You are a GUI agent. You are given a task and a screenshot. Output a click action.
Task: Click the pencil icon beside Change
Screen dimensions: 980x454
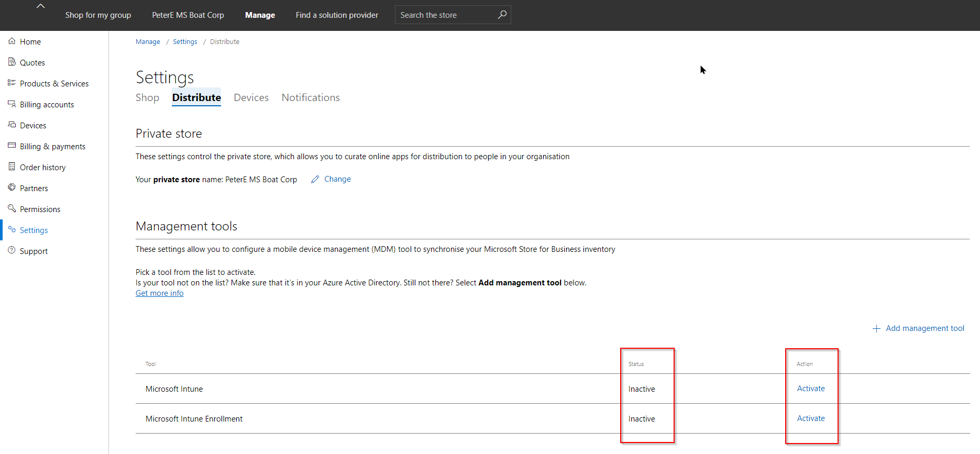pos(315,179)
